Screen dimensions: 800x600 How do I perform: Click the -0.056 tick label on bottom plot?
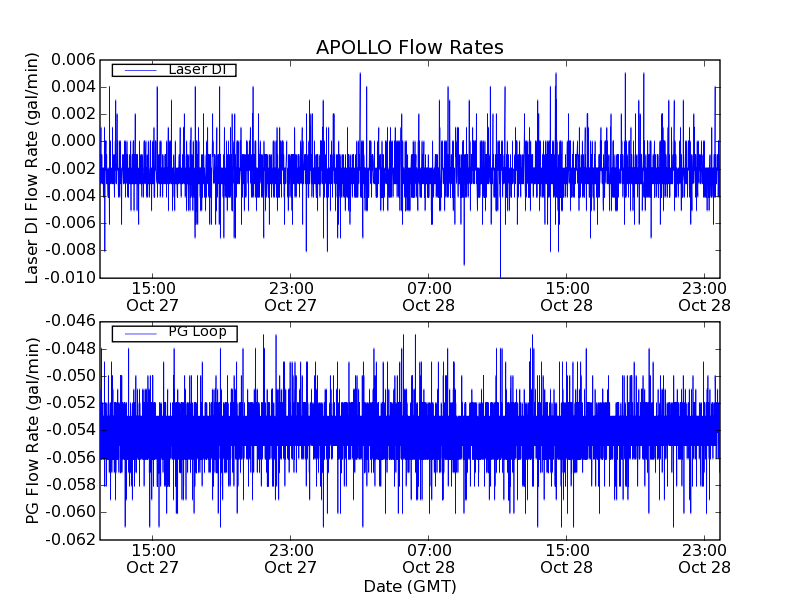coord(71,458)
